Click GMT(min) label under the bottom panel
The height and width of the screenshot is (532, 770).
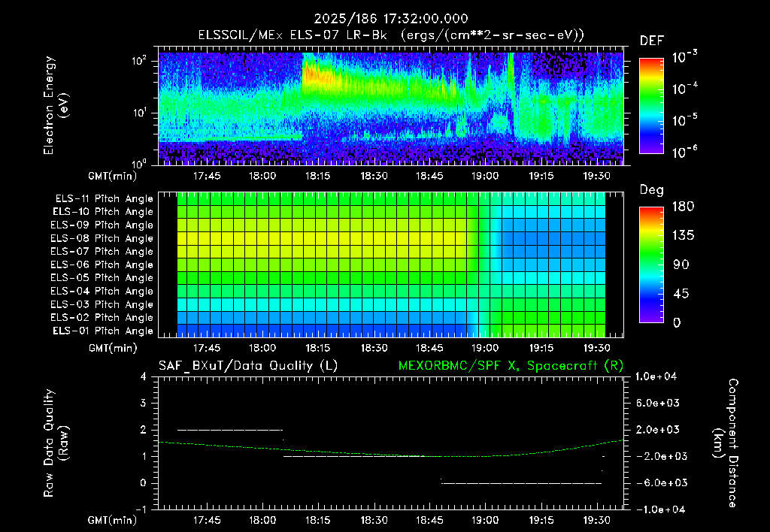pyautogui.click(x=113, y=520)
